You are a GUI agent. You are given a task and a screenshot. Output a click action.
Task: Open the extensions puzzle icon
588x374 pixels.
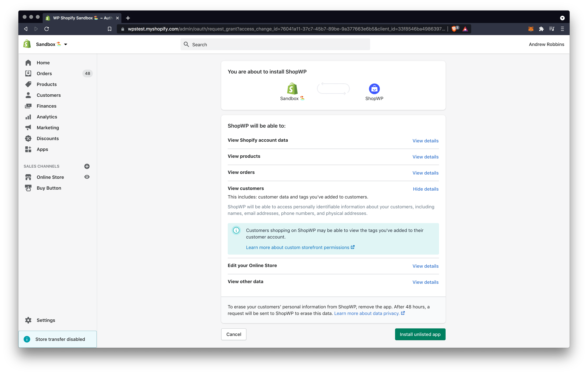(x=541, y=29)
